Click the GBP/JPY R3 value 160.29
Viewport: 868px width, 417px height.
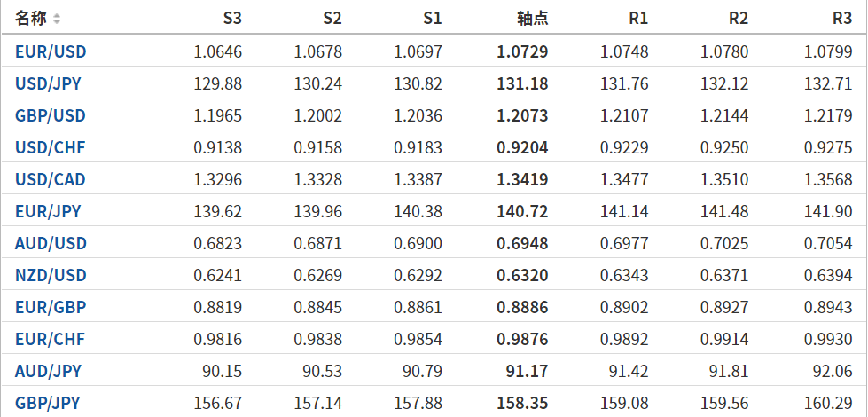833,404
